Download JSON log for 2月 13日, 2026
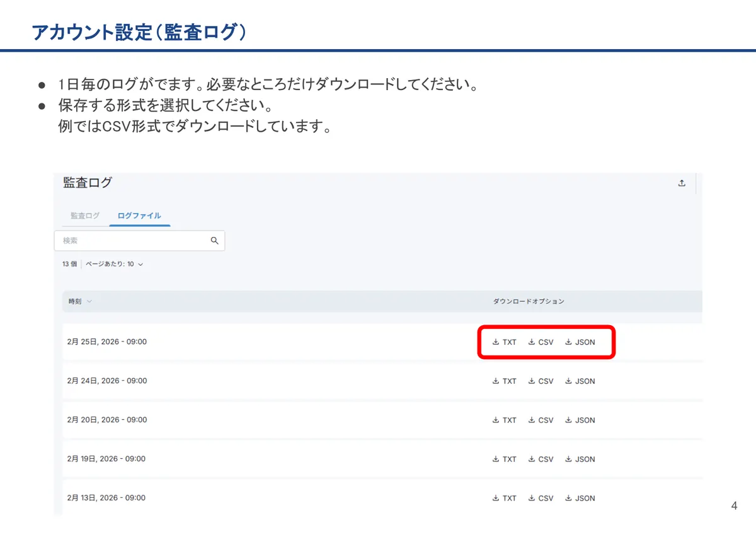The height and width of the screenshot is (535, 756). pos(580,498)
